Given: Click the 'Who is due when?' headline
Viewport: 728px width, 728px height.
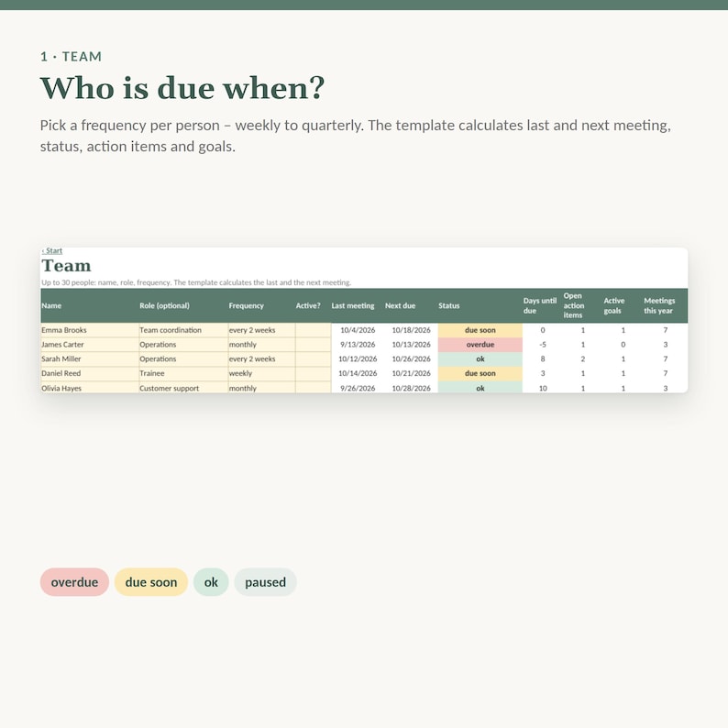Looking at the screenshot, I should (x=182, y=88).
